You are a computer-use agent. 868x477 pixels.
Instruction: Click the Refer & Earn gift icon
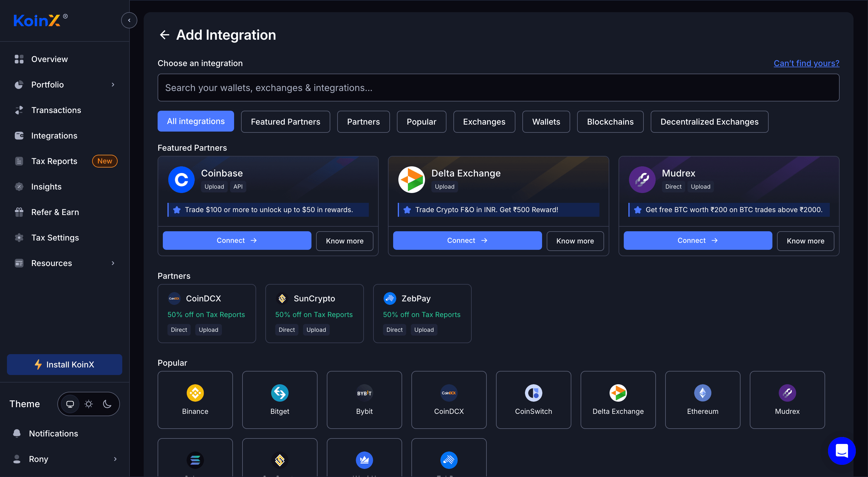tap(19, 212)
